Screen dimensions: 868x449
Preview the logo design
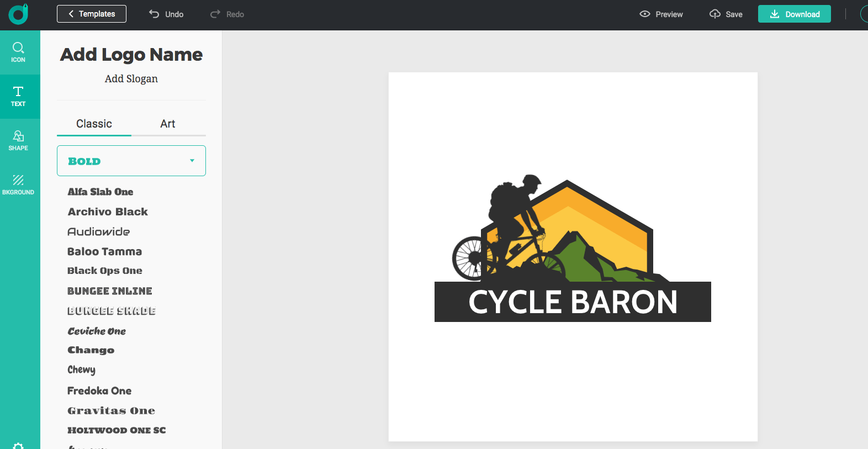(661, 14)
